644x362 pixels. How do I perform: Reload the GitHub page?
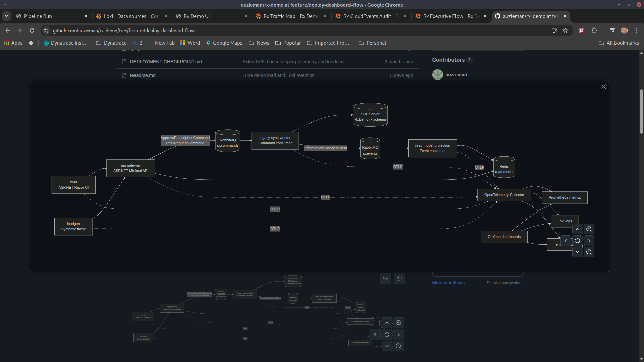(x=32, y=31)
